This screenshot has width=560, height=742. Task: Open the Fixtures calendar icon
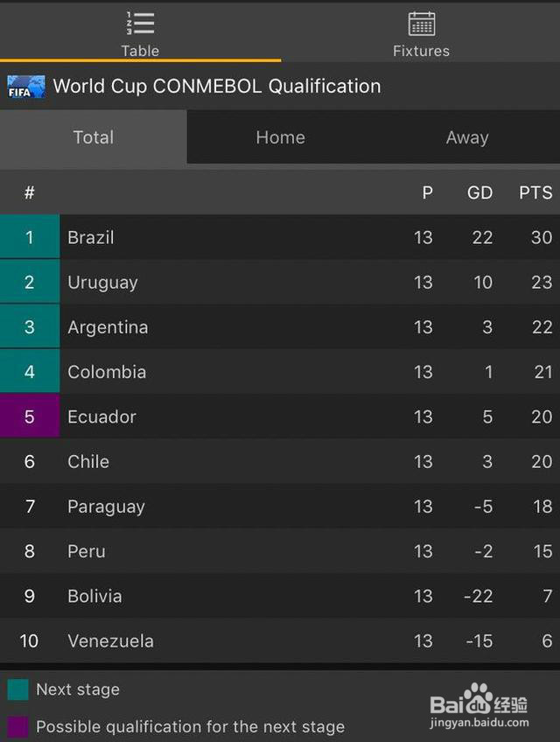tap(421, 24)
